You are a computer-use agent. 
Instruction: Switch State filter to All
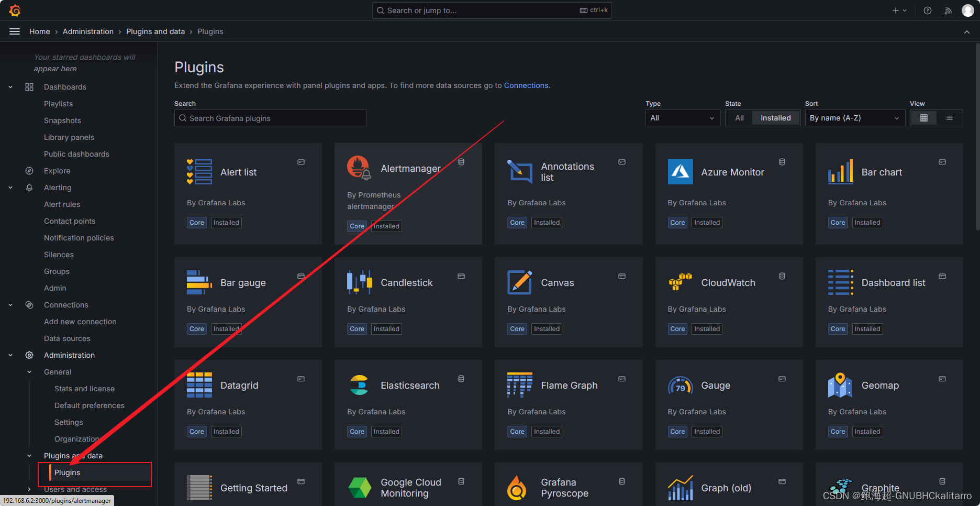tap(739, 118)
